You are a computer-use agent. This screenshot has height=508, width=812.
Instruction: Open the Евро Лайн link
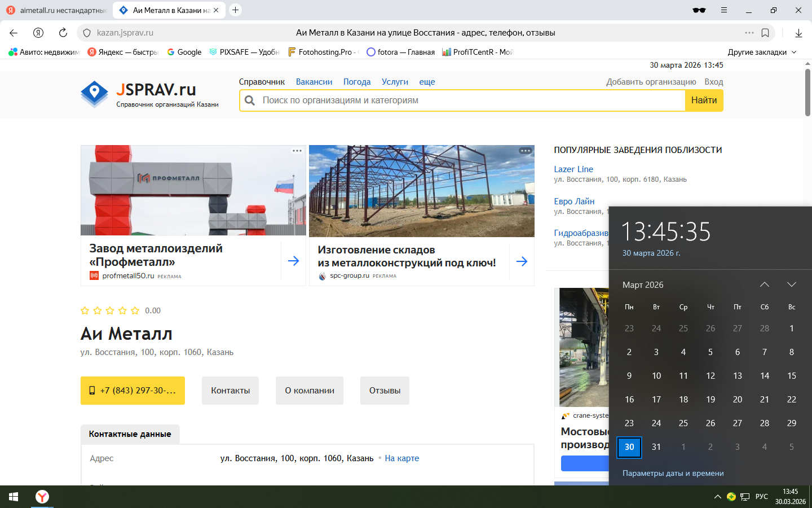click(x=574, y=202)
